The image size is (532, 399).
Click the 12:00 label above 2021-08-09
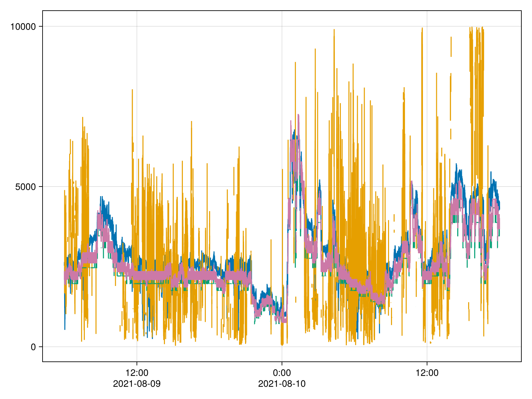pos(137,373)
